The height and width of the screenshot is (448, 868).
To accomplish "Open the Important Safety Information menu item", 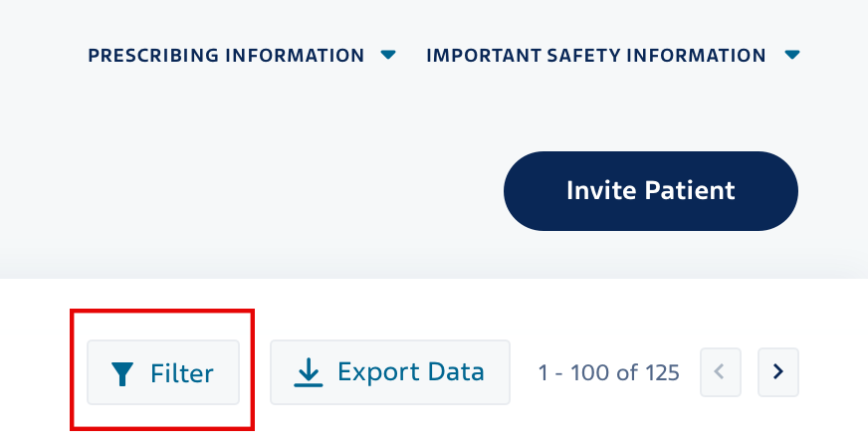I will tap(613, 56).
